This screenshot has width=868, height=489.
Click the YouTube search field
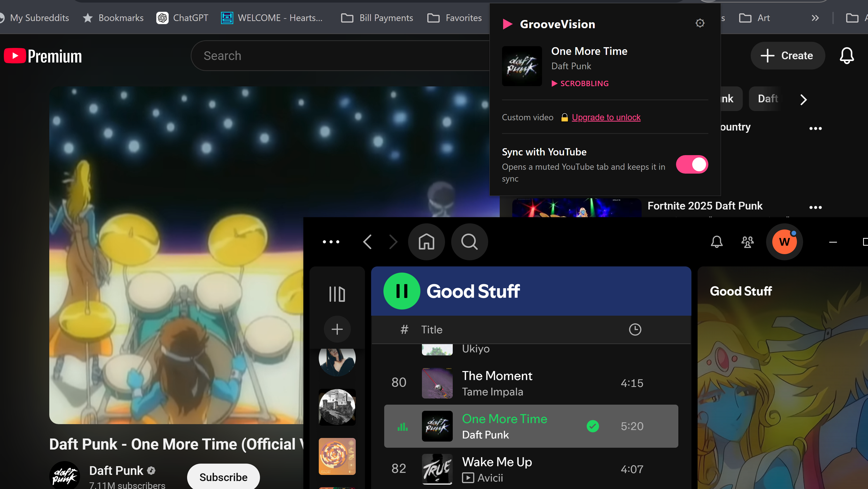340,56
